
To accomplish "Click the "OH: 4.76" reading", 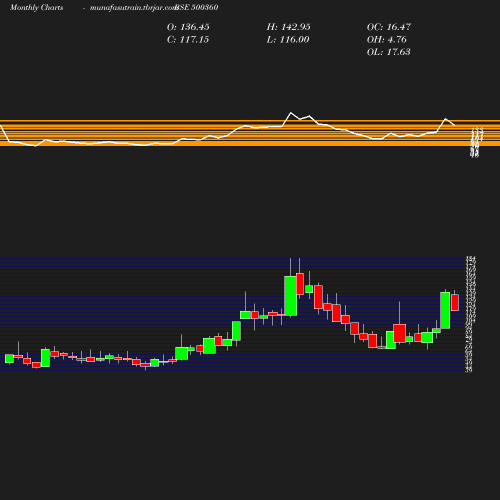I will 387,39.
